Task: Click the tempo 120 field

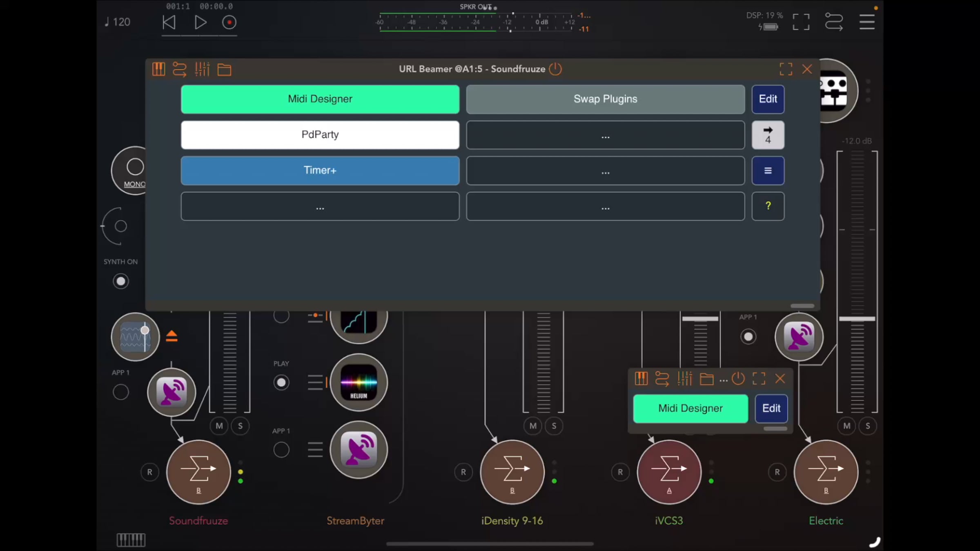Action: [118, 22]
